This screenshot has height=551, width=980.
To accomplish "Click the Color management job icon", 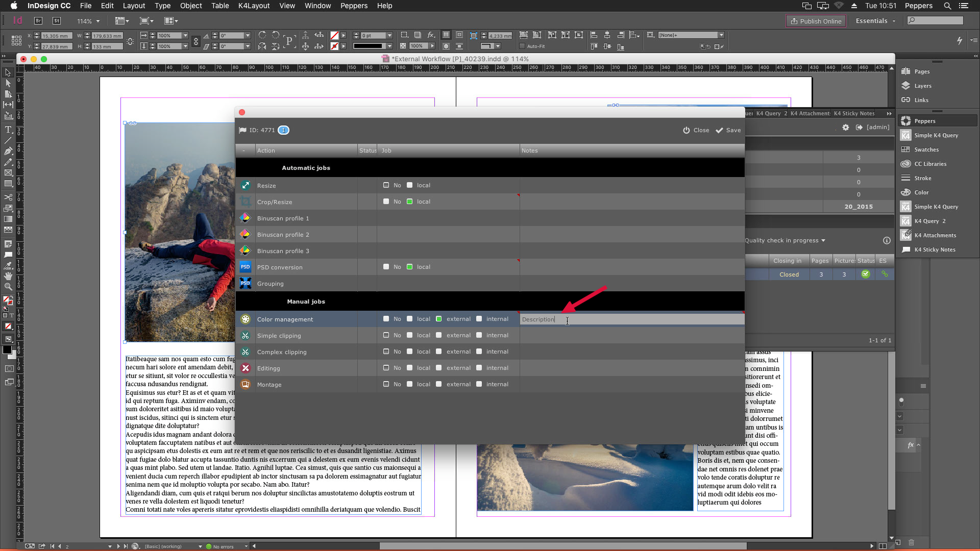I will (246, 319).
